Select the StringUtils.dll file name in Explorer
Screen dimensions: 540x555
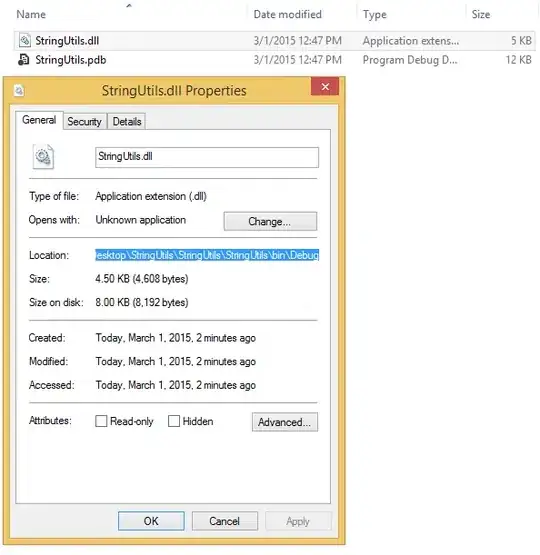(67, 41)
